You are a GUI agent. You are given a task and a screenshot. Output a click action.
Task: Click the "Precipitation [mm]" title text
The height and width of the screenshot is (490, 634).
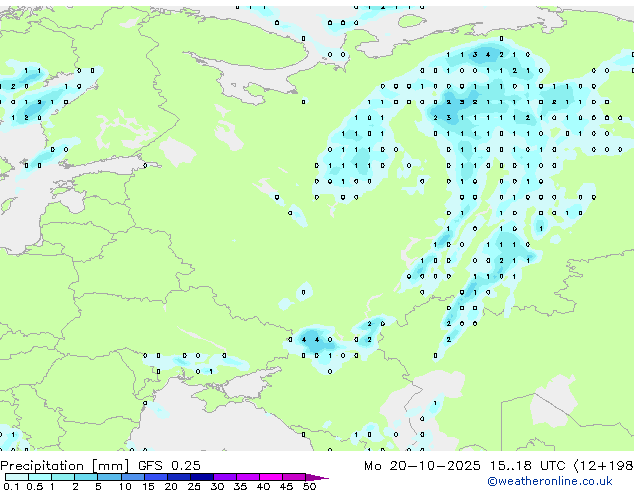[65, 466]
